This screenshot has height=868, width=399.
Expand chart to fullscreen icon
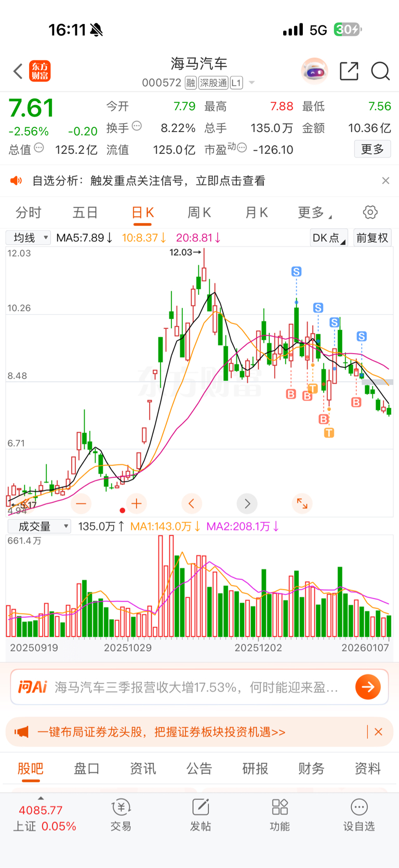click(302, 503)
